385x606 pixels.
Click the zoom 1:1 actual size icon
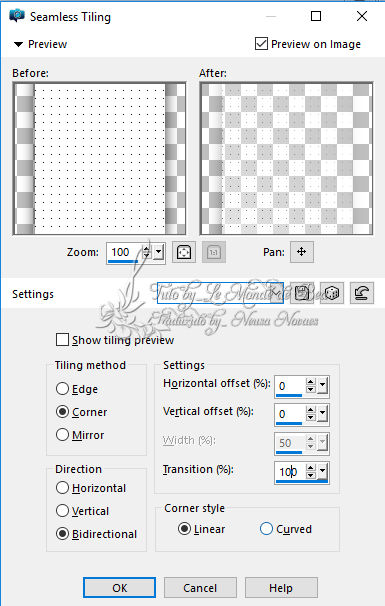214,252
